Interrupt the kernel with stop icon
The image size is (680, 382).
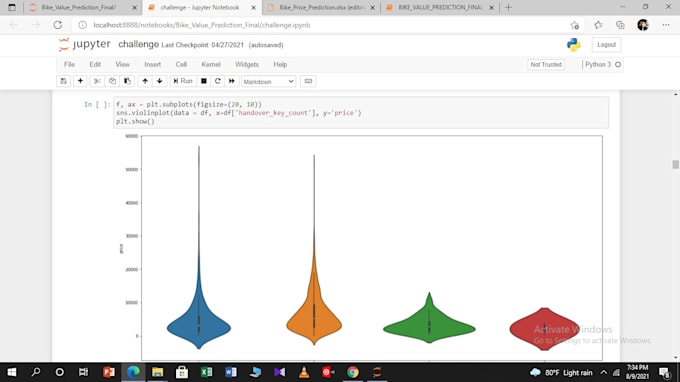click(203, 81)
